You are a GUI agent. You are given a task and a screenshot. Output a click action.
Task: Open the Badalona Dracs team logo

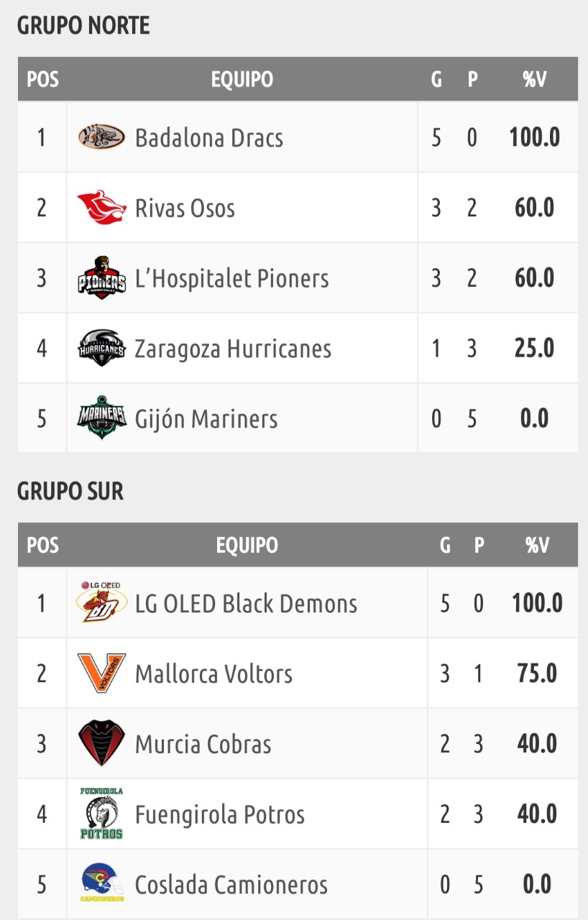pos(102,137)
